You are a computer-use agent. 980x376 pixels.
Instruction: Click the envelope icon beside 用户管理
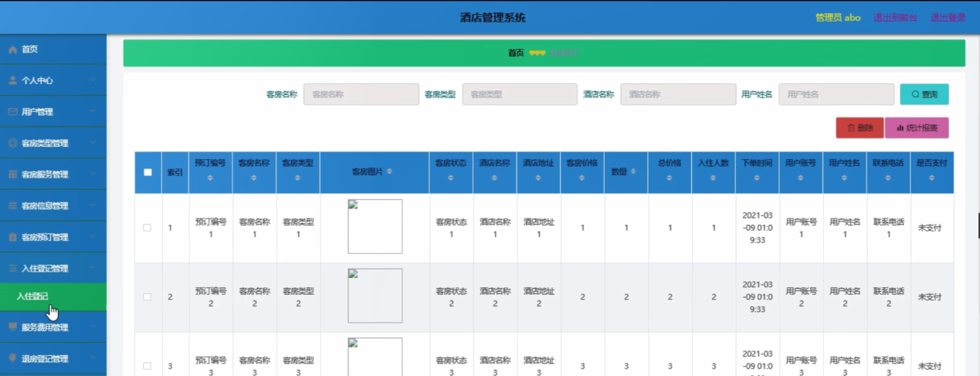12,112
